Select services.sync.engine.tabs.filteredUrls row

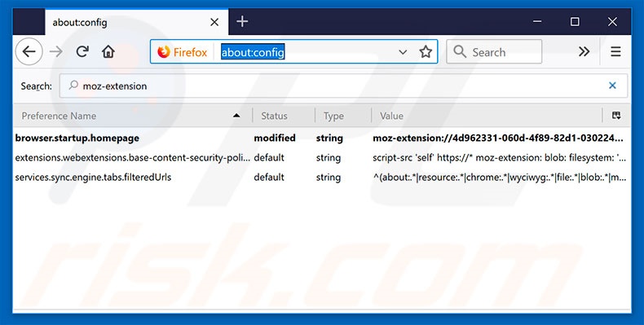322,178
